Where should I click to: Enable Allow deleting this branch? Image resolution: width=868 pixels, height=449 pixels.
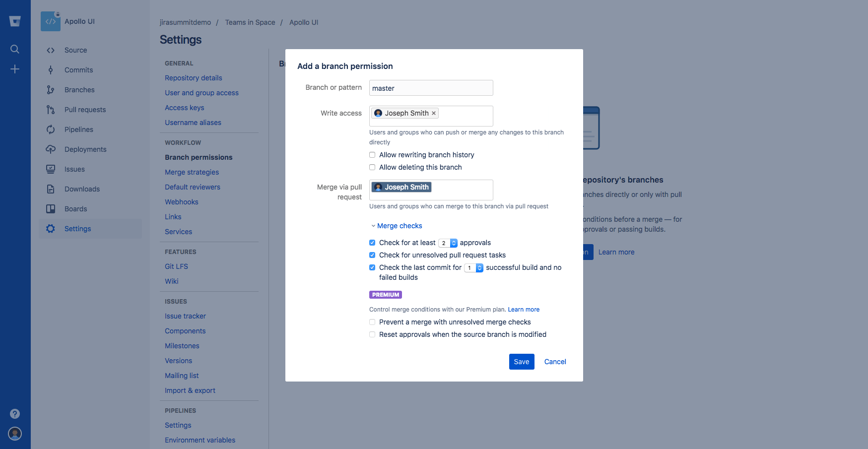tap(372, 167)
